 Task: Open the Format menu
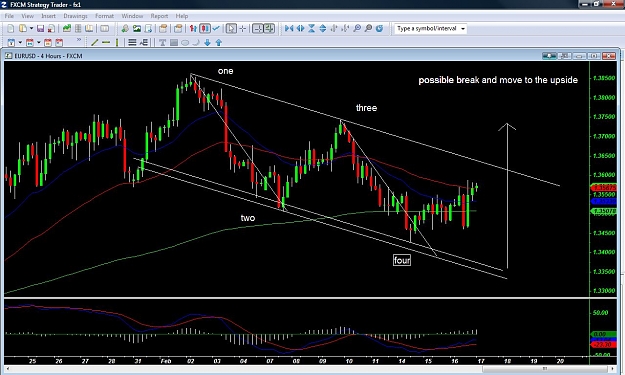[x=104, y=16]
